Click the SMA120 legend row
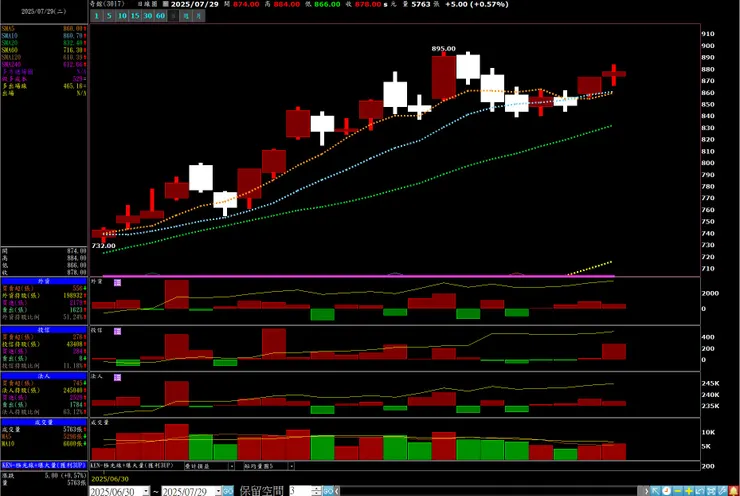Screen dimensions: 740x496 pyautogui.click(x=44, y=57)
